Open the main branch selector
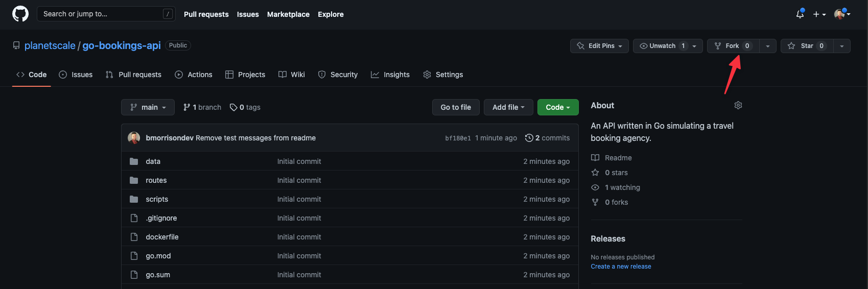Viewport: 868px width, 289px height. point(148,107)
